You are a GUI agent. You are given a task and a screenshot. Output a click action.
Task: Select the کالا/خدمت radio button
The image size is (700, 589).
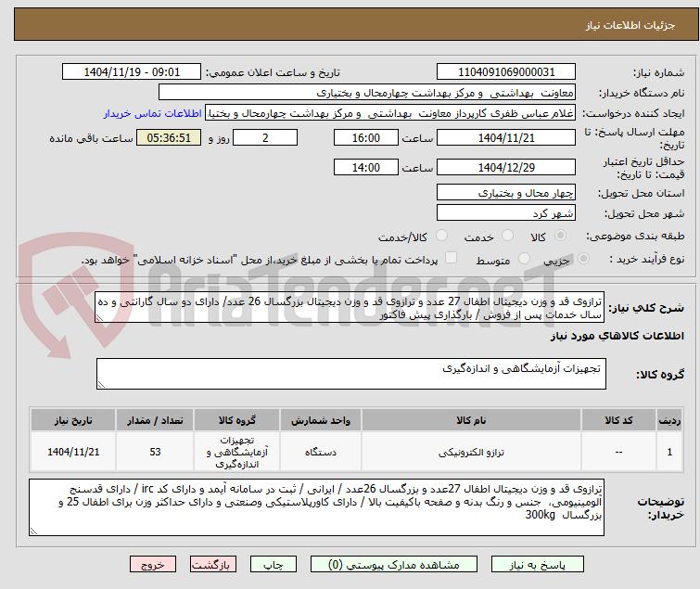[x=441, y=236]
